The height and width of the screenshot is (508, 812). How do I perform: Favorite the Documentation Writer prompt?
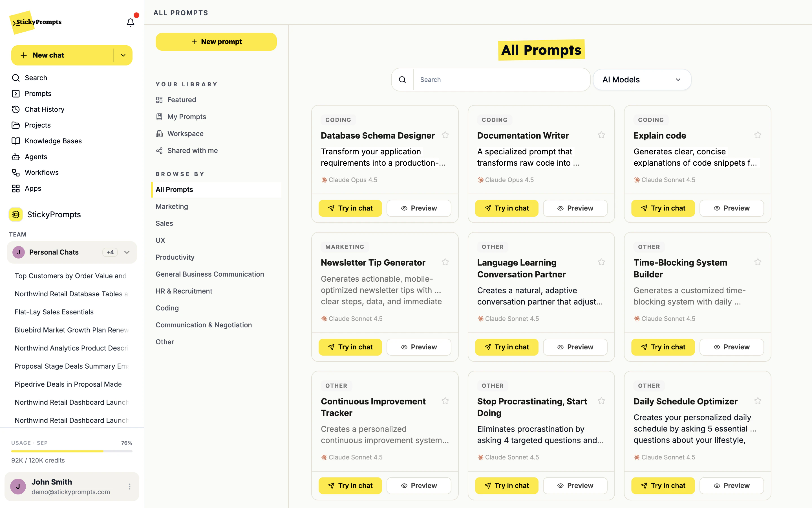tap(601, 135)
